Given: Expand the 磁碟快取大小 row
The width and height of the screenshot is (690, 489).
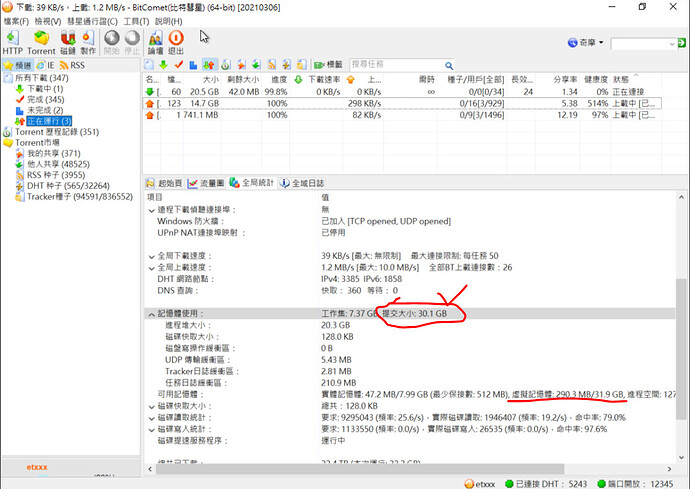Looking at the screenshot, I should (x=151, y=407).
